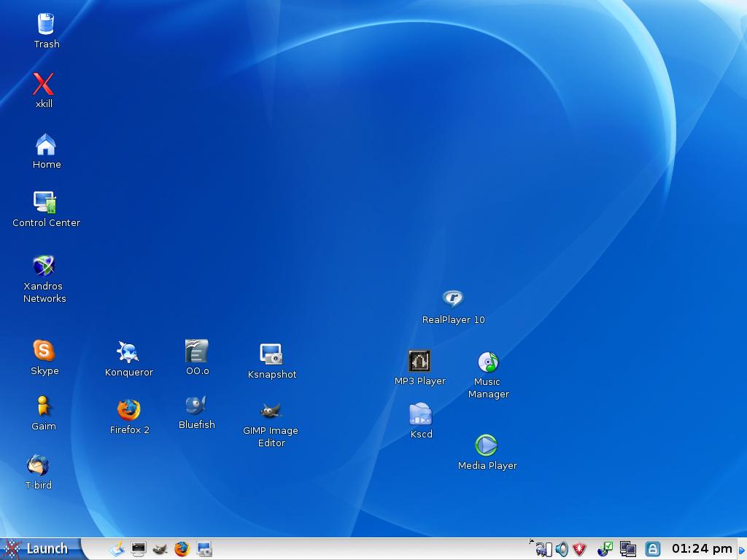Click the 01:24 pm clock
Image resolution: width=747 pixels, height=560 pixels.
coord(702,549)
